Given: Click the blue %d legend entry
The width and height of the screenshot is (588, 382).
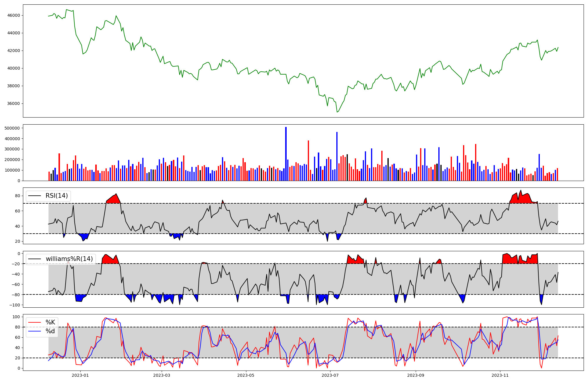Looking at the screenshot, I should 50,331.
